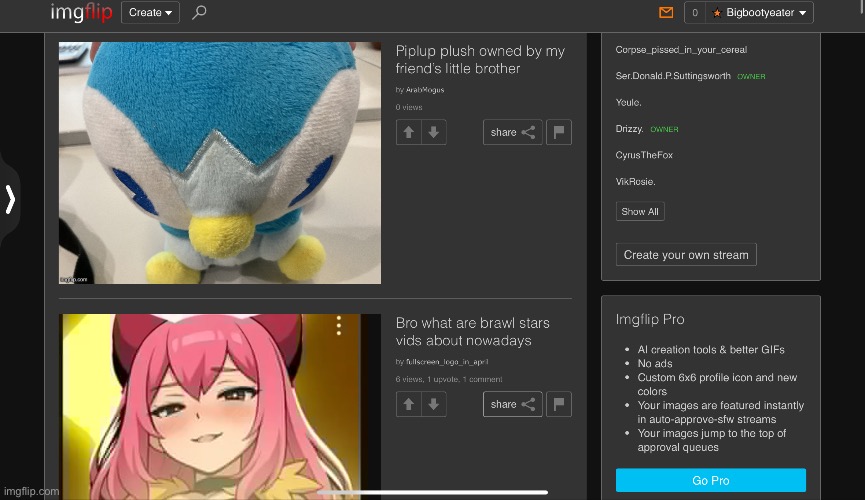Expand the Bigbootyeater user menu
This screenshot has height=500, width=865.
pyautogui.click(x=759, y=12)
